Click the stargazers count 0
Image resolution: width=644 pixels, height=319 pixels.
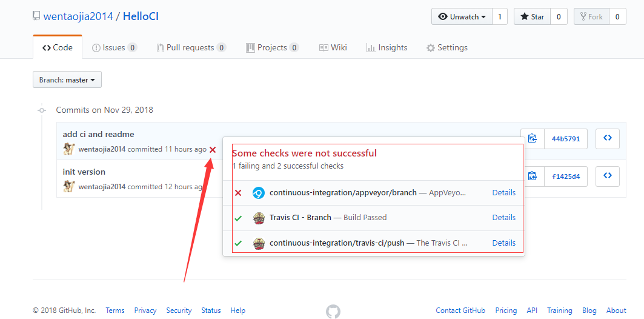559,17
